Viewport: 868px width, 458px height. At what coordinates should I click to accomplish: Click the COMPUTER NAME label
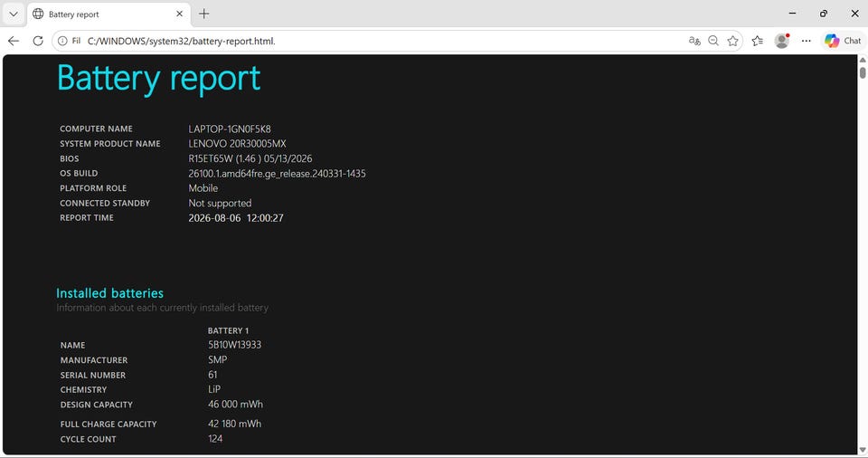pyautogui.click(x=97, y=129)
